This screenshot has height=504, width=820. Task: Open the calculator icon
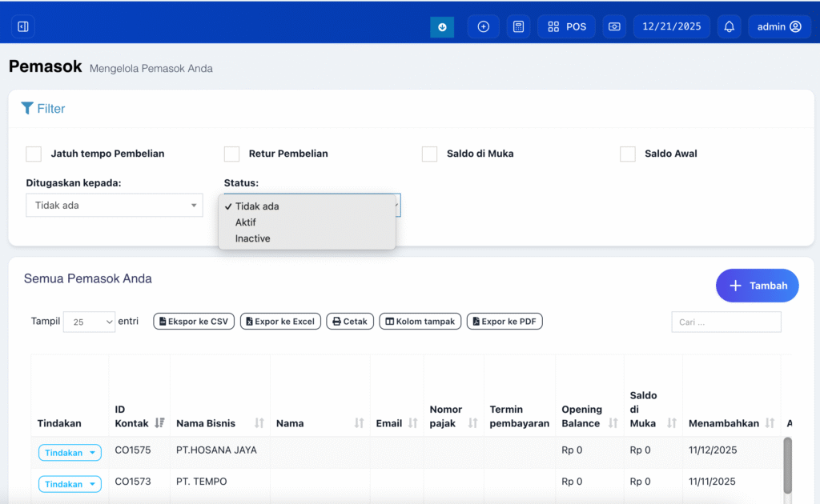pos(519,26)
